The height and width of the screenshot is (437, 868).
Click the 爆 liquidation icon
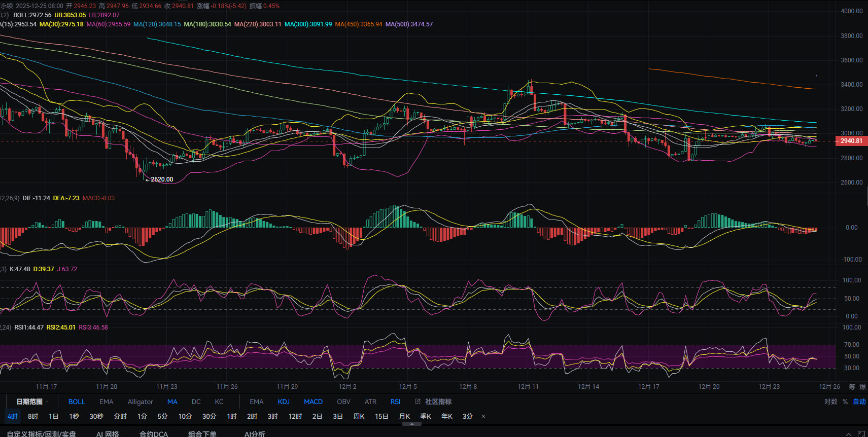click(862, 387)
